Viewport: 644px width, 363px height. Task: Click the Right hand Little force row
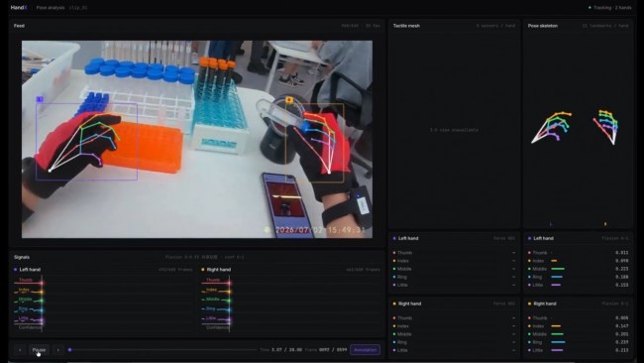pyautogui.click(x=454, y=350)
